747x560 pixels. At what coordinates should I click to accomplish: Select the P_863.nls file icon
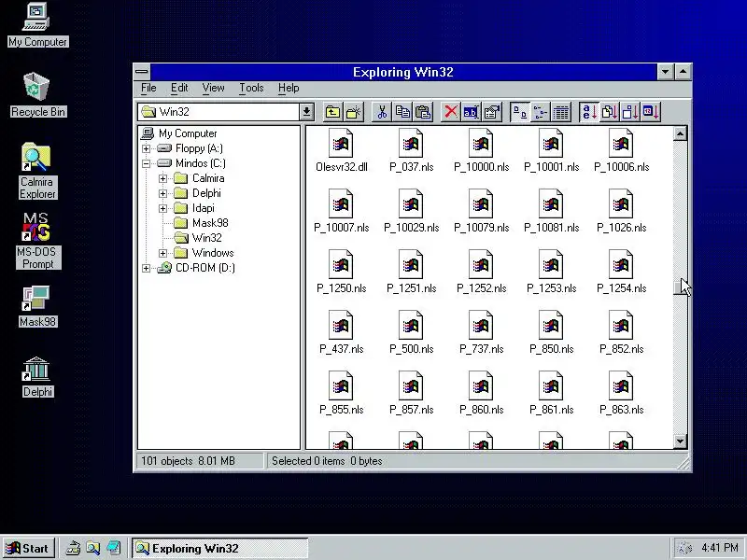coord(621,385)
